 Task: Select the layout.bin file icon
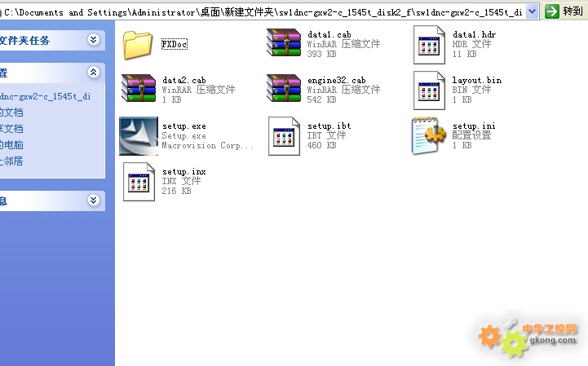[429, 90]
